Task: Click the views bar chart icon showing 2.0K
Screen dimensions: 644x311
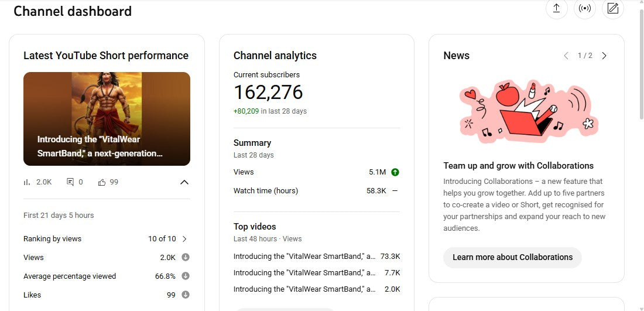Action: [27, 182]
